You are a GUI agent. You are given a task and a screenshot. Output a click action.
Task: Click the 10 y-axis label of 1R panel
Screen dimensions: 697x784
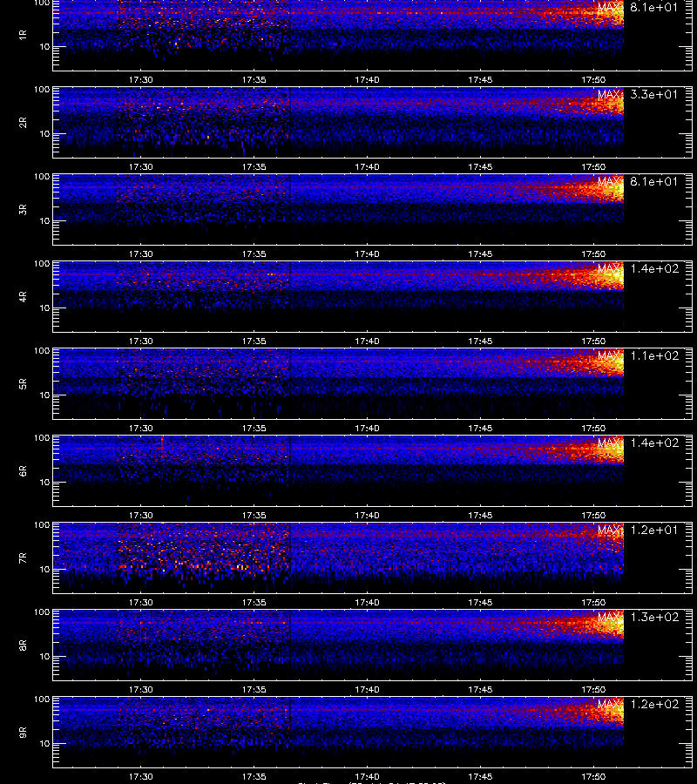tap(44, 47)
